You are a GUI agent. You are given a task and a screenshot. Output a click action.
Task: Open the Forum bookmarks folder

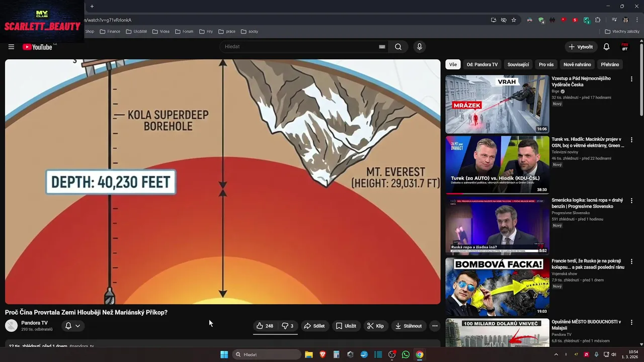[x=184, y=31]
